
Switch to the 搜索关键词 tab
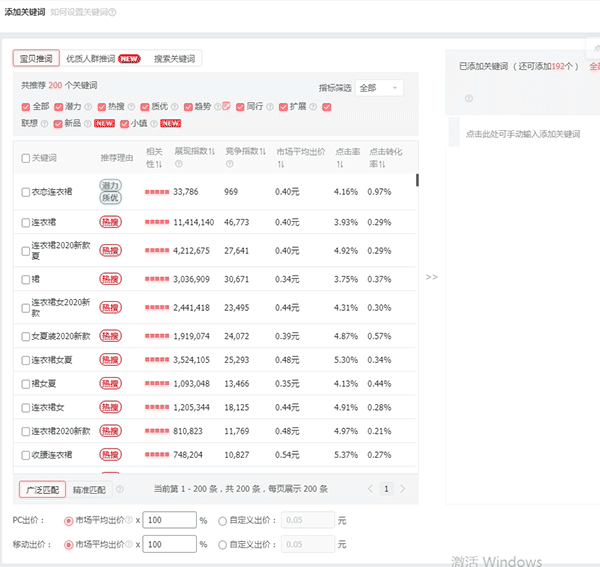(175, 59)
